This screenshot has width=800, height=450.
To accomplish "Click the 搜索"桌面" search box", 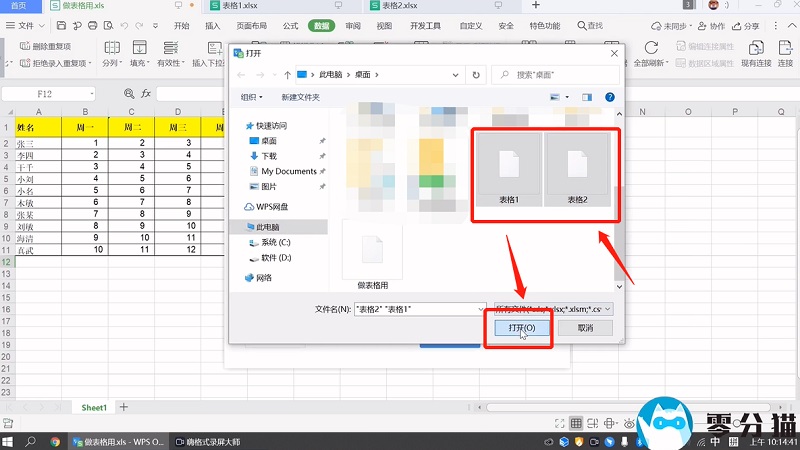I will coord(555,75).
